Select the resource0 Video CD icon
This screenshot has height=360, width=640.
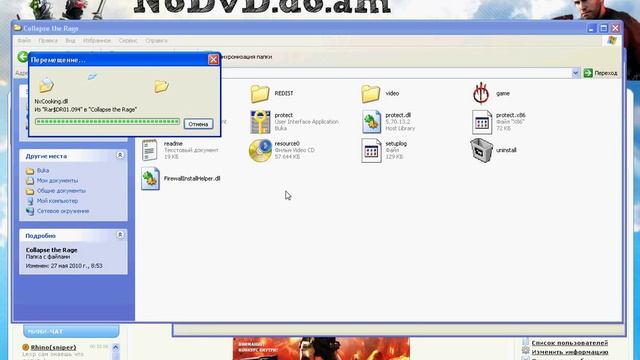pos(260,150)
